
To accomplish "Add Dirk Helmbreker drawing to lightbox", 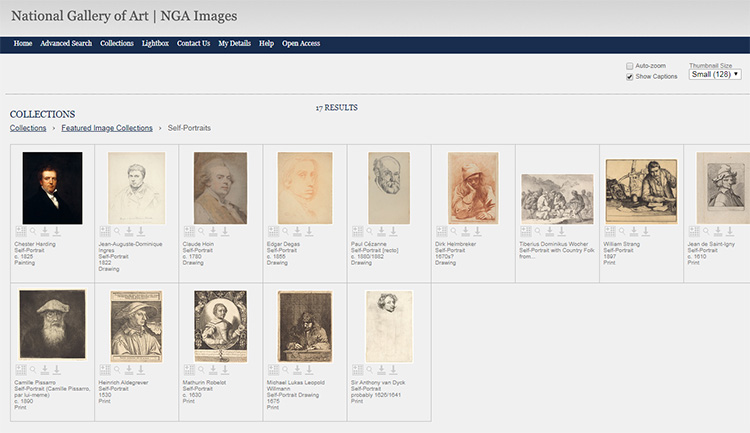I will coord(442,232).
